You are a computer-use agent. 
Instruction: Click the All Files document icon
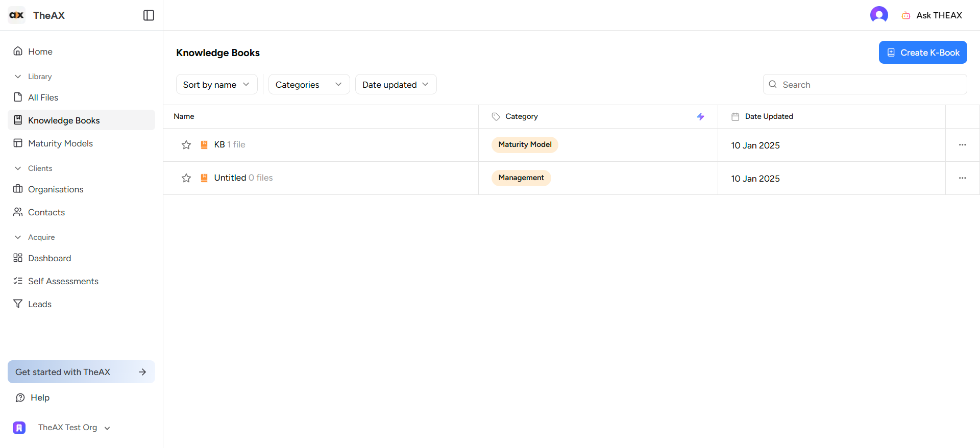tap(18, 97)
